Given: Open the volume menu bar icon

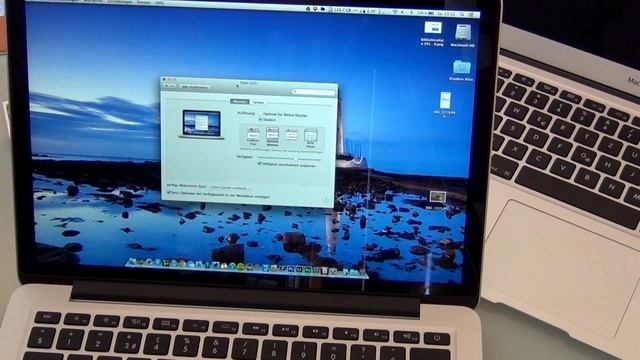Looking at the screenshot, I should pyautogui.click(x=402, y=13).
